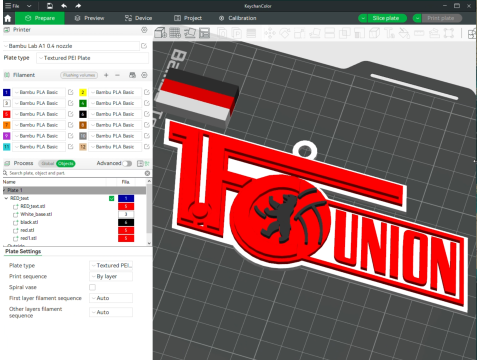The width and height of the screenshot is (480, 360).
Task: Open the Textured PEI Plate type dropdown
Action: 92,58
